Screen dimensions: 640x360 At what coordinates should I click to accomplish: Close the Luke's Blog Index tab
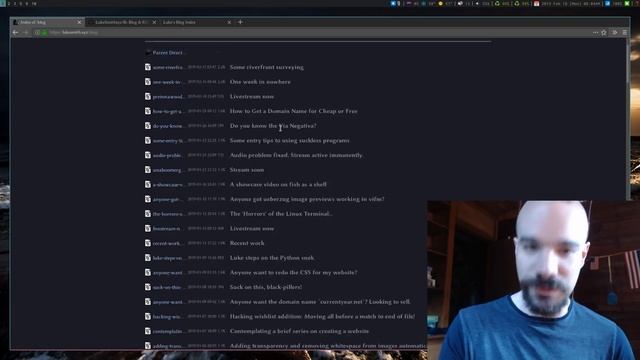[229, 22]
